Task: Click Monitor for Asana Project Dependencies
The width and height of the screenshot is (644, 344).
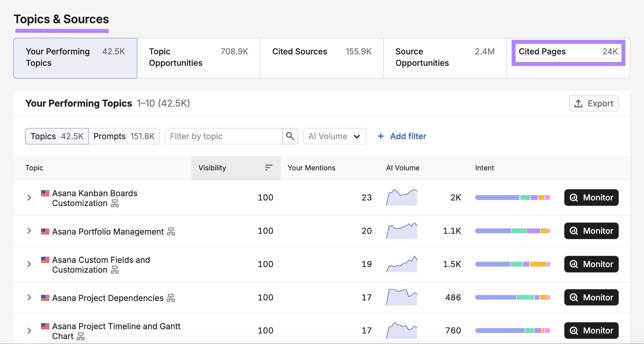Action: [591, 297]
